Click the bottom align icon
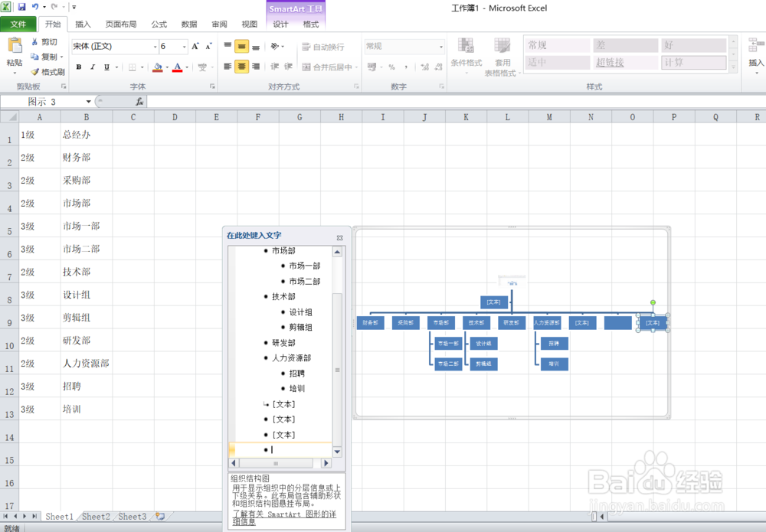 point(256,47)
